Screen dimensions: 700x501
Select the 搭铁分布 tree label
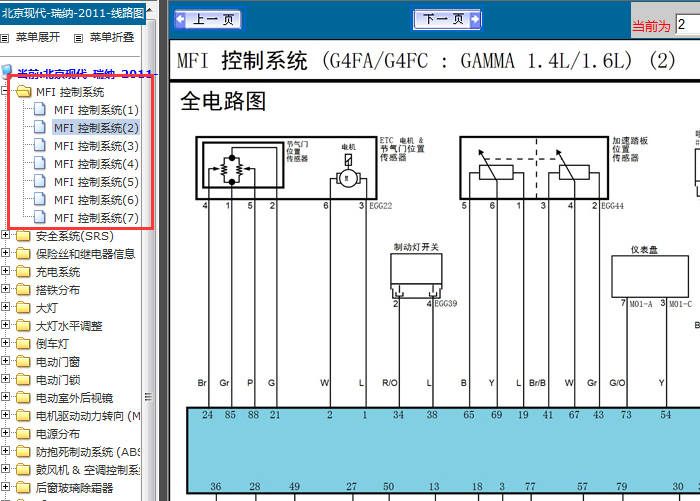tap(58, 290)
